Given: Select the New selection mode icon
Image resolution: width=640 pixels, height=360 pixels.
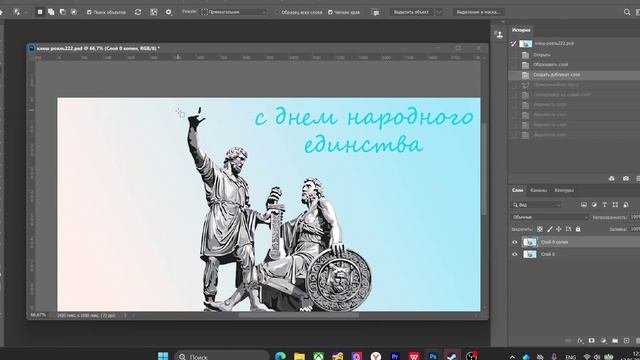Looking at the screenshot, I should (x=40, y=12).
